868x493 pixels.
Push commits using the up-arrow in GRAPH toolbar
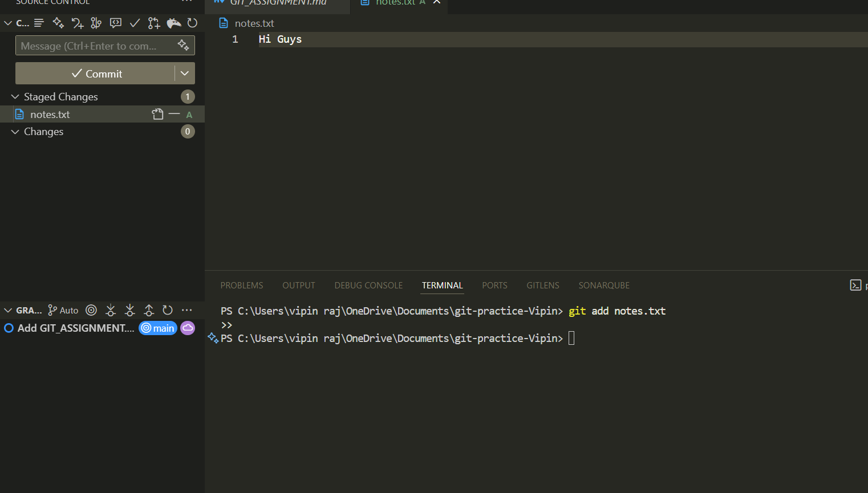[149, 310]
